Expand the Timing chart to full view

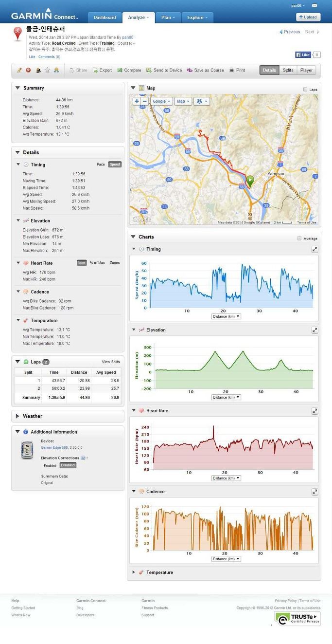click(315, 249)
